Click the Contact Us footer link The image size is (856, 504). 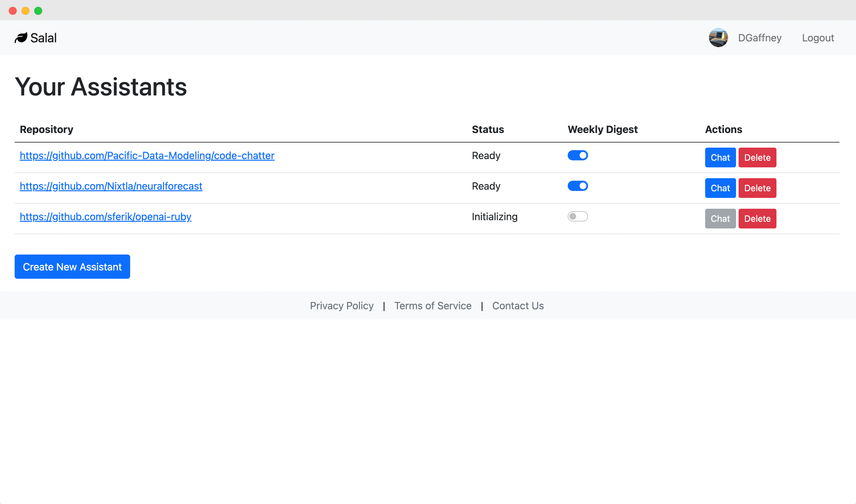pos(518,305)
